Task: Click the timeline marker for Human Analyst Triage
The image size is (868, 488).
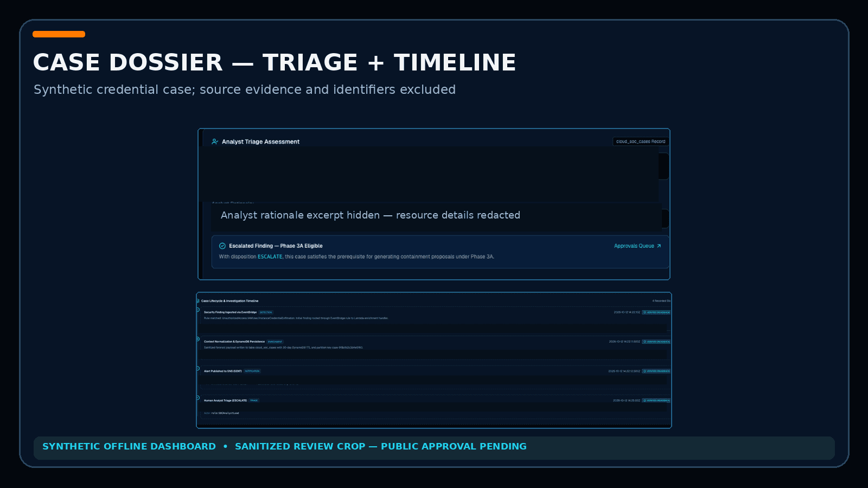Action: [198, 398]
